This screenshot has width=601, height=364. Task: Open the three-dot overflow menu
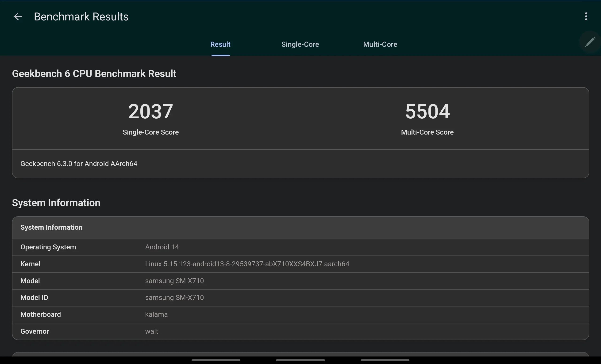pyautogui.click(x=586, y=17)
